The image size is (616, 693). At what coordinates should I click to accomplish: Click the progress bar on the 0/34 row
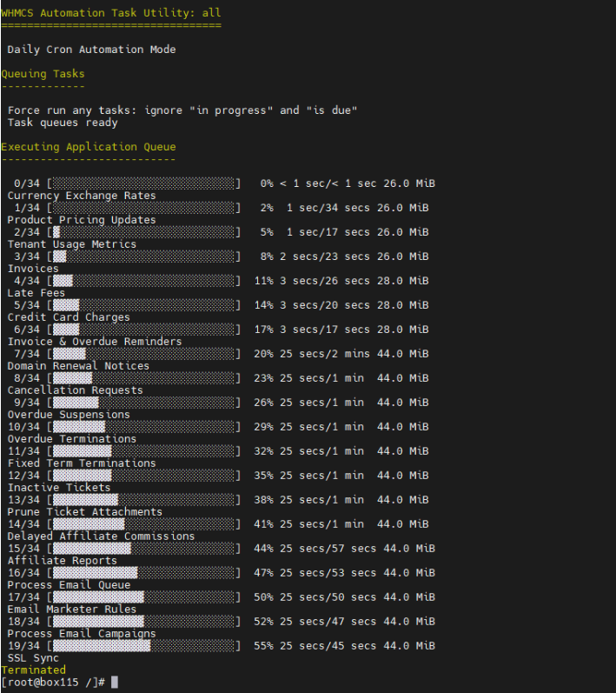(x=144, y=183)
